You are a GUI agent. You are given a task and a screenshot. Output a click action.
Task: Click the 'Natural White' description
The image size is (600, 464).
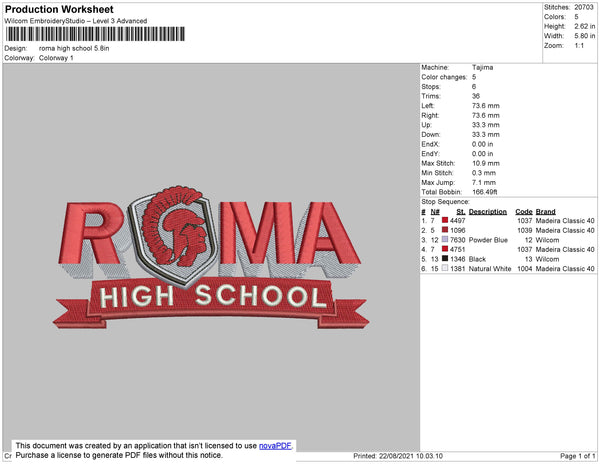coord(490,269)
